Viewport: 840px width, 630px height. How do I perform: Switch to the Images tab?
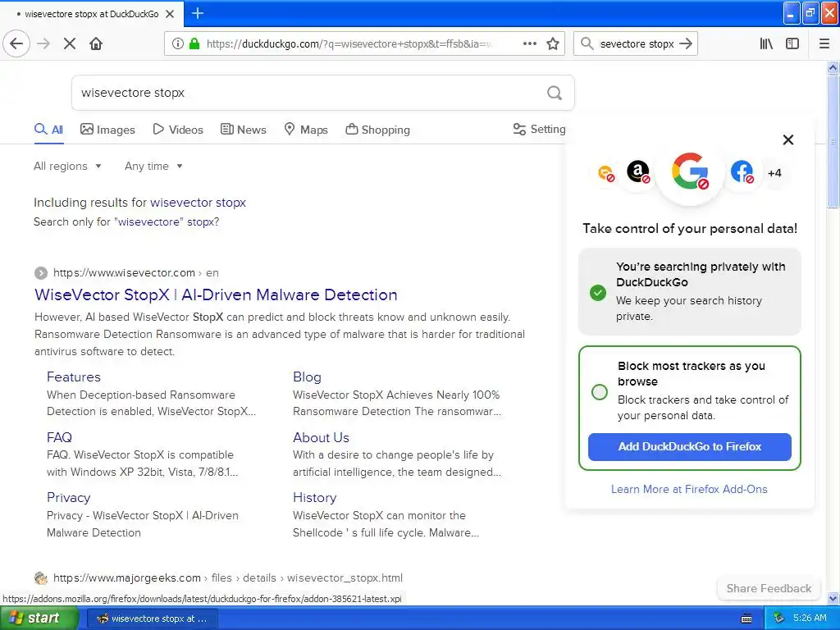click(x=107, y=130)
